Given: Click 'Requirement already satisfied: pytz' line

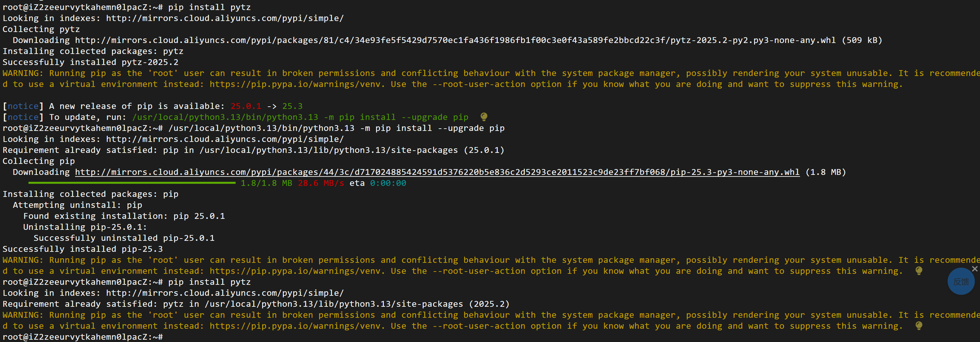Looking at the screenshot, I should click(x=256, y=304).
